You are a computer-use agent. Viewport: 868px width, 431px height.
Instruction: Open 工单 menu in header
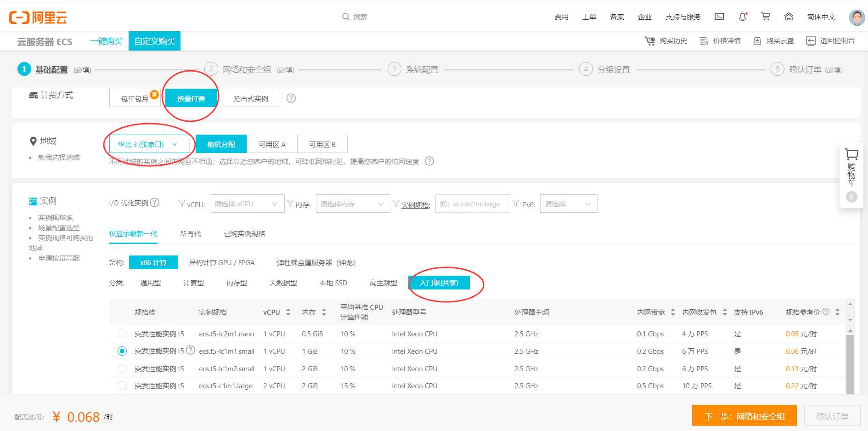point(589,17)
